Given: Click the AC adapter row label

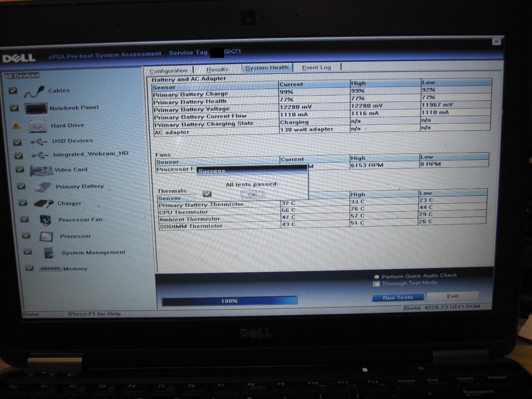Looking at the screenshot, I should pyautogui.click(x=171, y=132).
